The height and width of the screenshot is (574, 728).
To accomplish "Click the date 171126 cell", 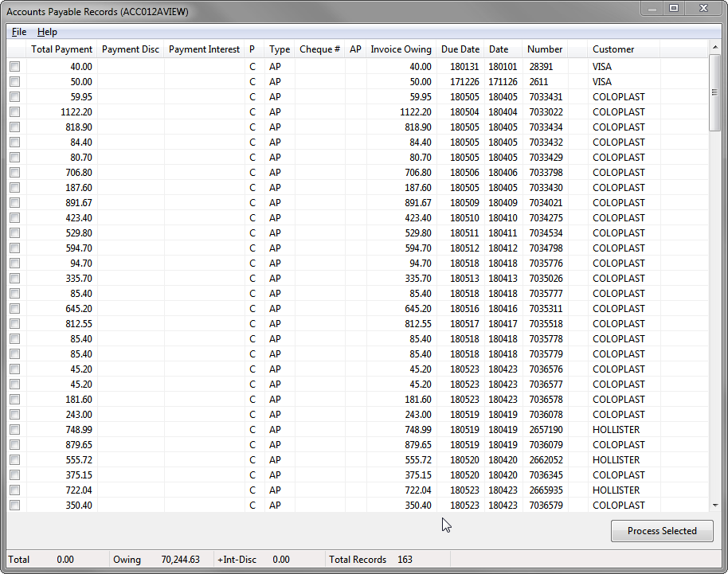I will (503, 82).
